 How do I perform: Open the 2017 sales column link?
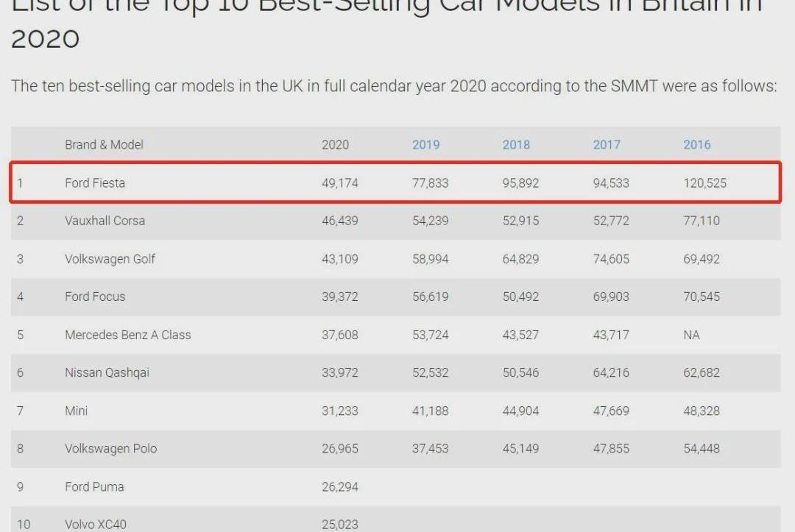click(x=607, y=144)
